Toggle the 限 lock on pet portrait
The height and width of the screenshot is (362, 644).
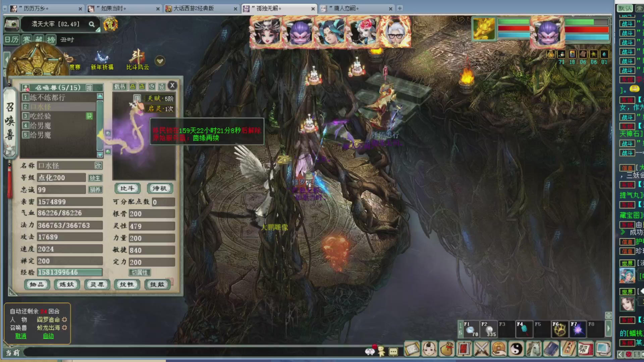click(x=137, y=98)
